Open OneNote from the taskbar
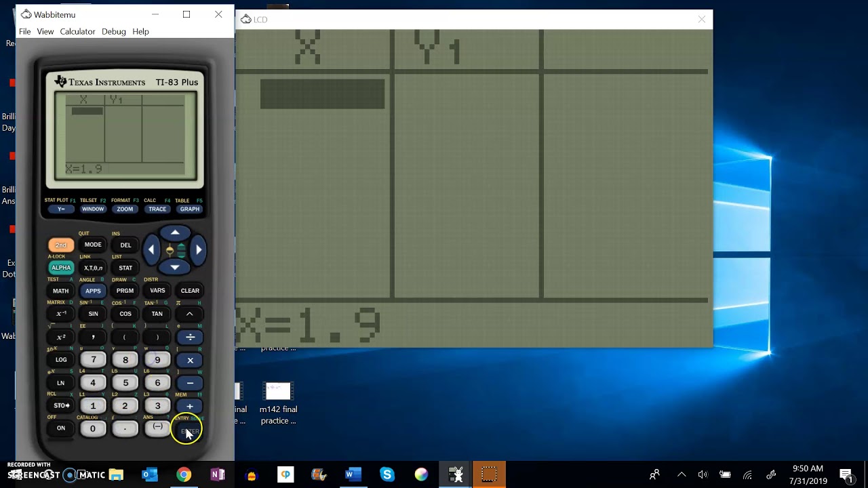Screen dimensions: 868x488 tap(218, 474)
